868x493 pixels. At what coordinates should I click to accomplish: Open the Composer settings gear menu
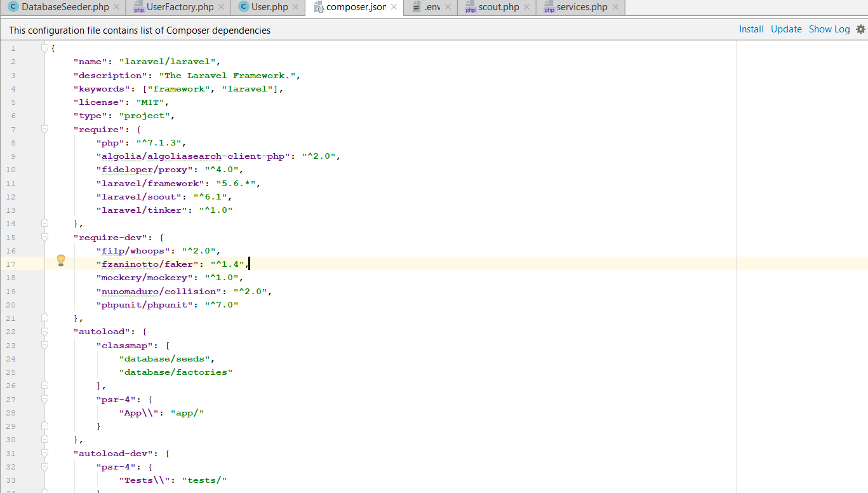point(861,29)
